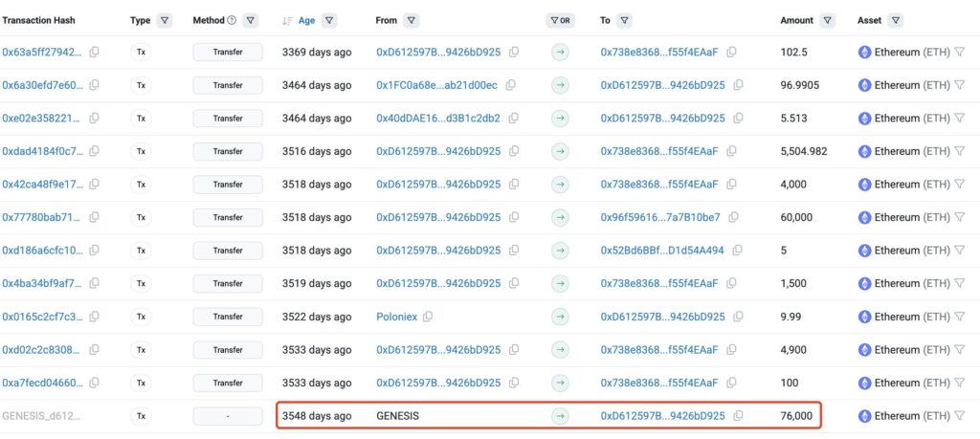Click the help icon next to Method
Viewport: 980px width, 439px height.
(232, 21)
